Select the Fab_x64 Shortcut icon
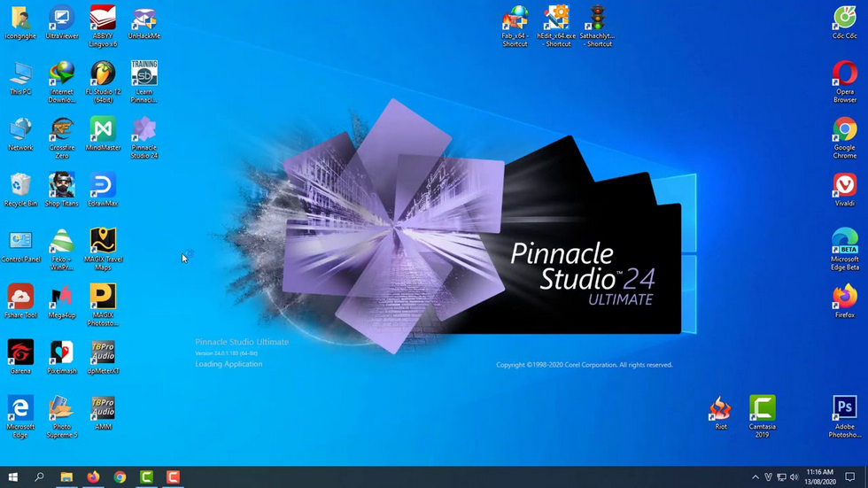Image resolution: width=868 pixels, height=488 pixels. pyautogui.click(x=515, y=26)
